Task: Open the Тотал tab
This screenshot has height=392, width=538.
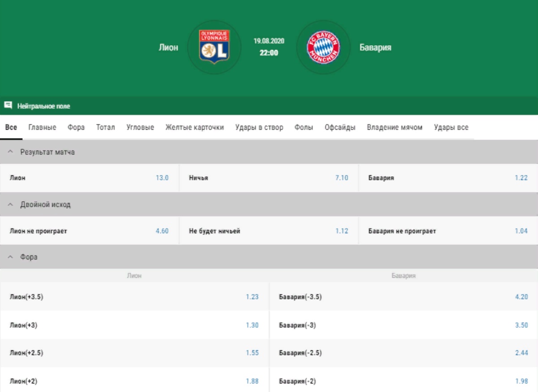Action: 106,128
